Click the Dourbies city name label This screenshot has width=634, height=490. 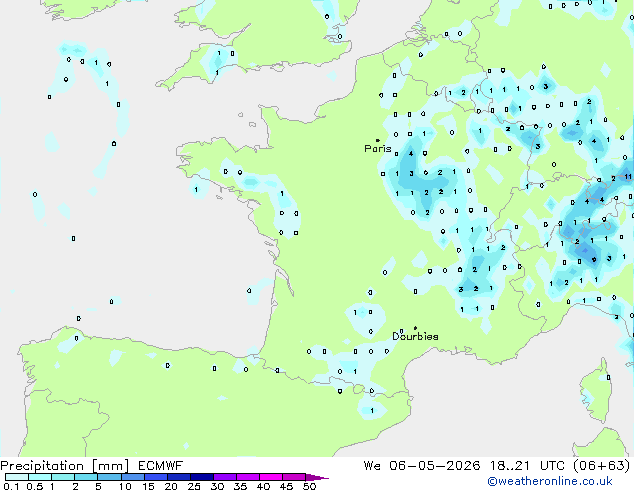415,336
